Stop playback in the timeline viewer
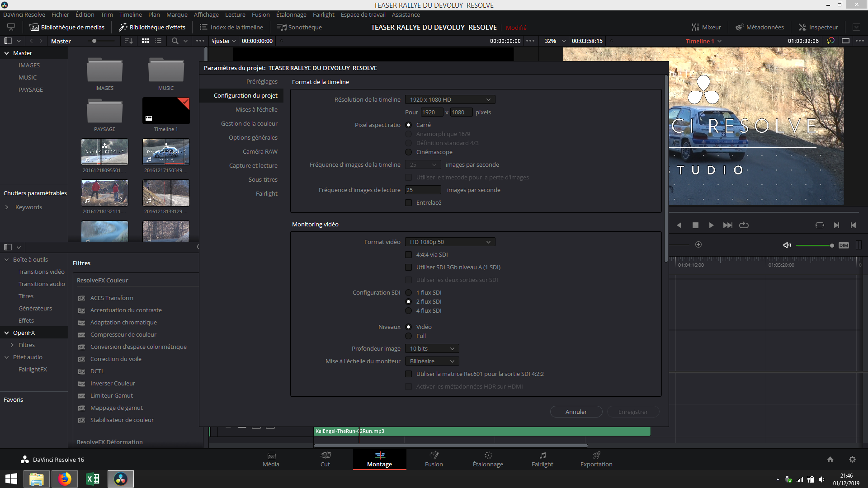The height and width of the screenshot is (488, 868). click(x=695, y=225)
